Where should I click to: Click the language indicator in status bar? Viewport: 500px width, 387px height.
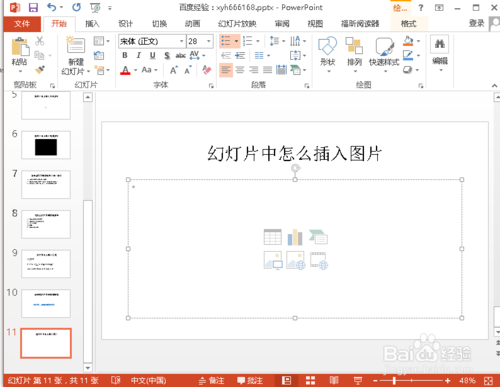pyautogui.click(x=148, y=380)
